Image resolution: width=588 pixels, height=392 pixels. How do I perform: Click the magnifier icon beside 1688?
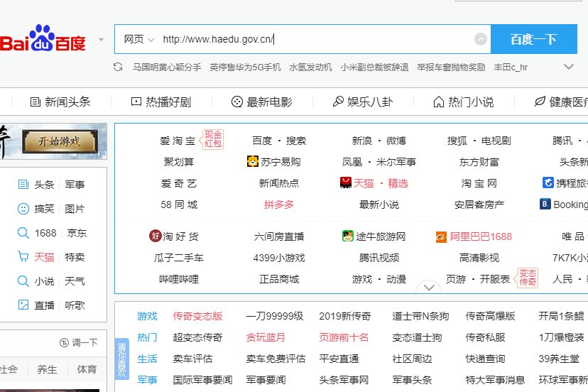23,233
